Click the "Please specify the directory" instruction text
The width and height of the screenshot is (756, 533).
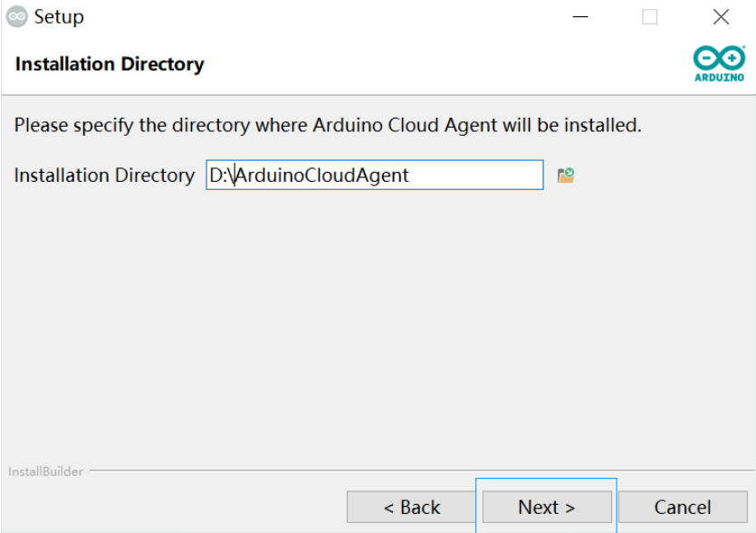(x=328, y=125)
